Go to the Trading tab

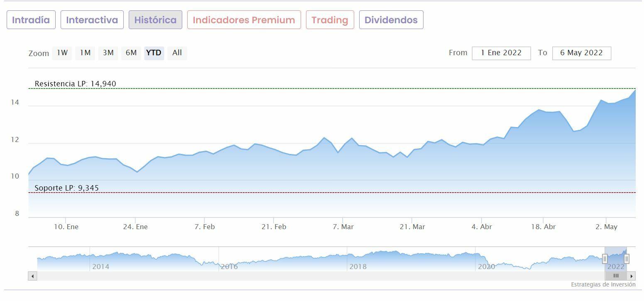coord(330,20)
